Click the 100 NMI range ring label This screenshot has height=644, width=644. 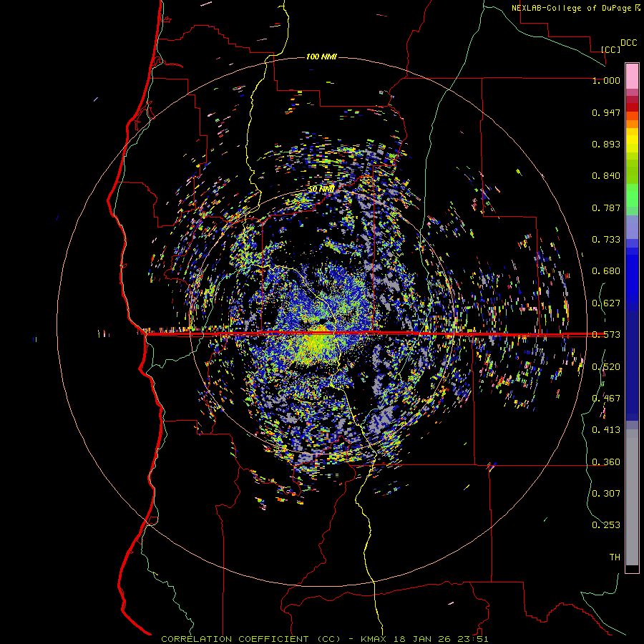(321, 57)
